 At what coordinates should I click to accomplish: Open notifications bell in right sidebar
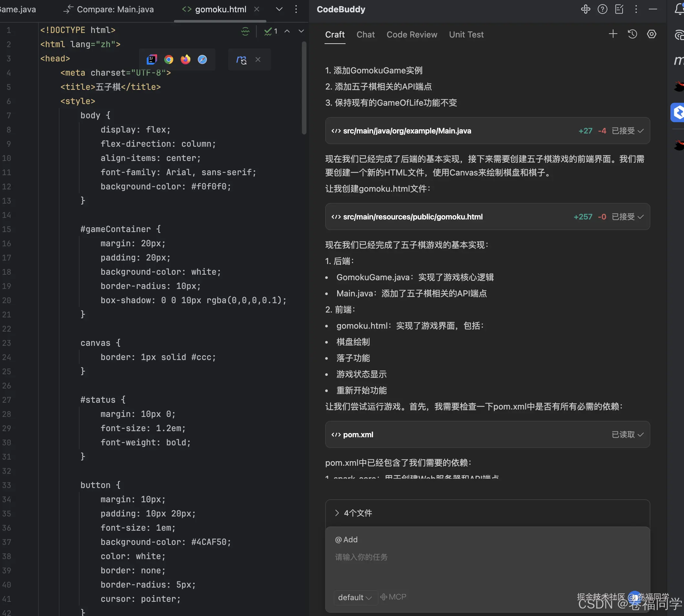point(679,9)
